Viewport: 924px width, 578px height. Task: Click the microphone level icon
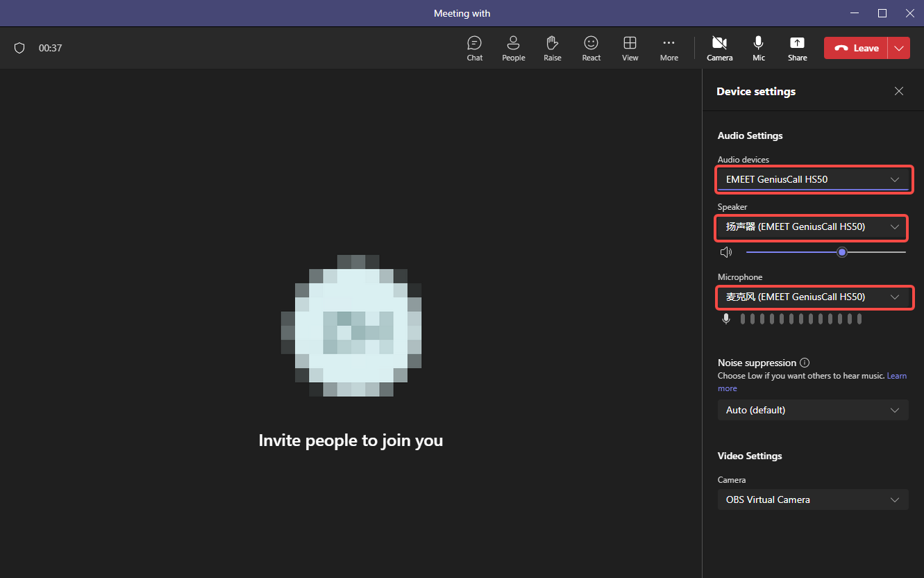point(726,319)
